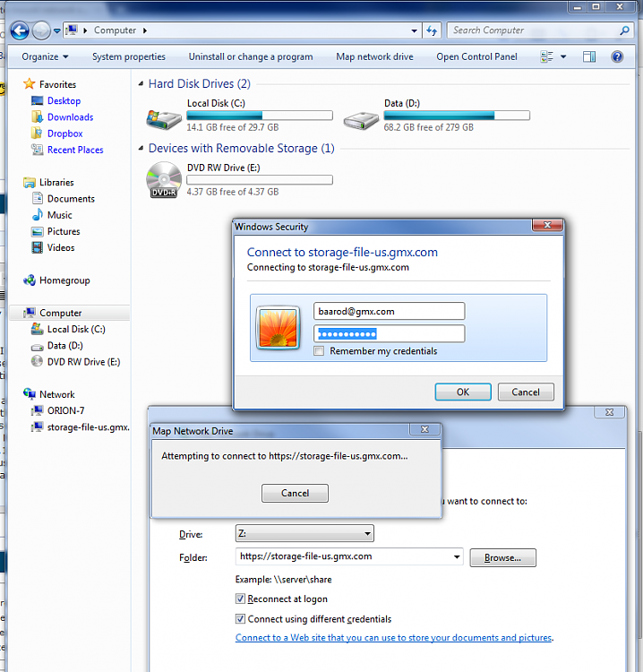643x672 pixels.
Task: Open storage-file-us.gmx network location
Action: click(89, 426)
